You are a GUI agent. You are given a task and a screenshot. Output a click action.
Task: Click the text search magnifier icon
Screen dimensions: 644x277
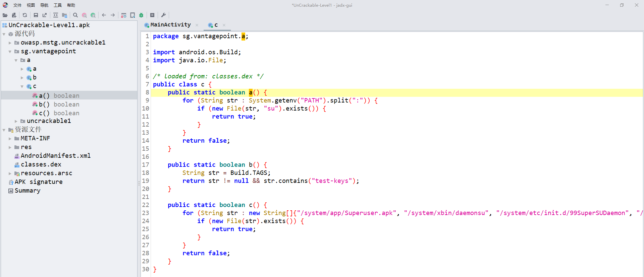tap(75, 15)
